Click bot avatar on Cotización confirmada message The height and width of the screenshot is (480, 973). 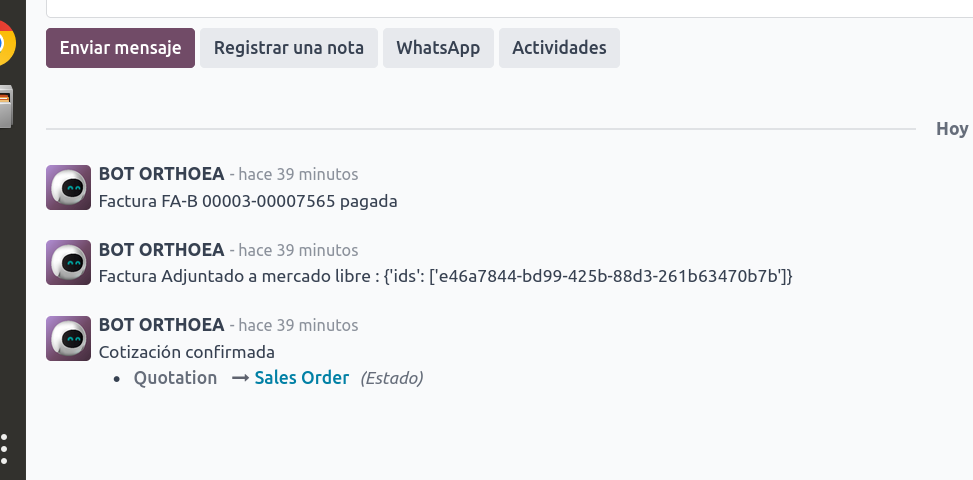pyautogui.click(x=68, y=338)
